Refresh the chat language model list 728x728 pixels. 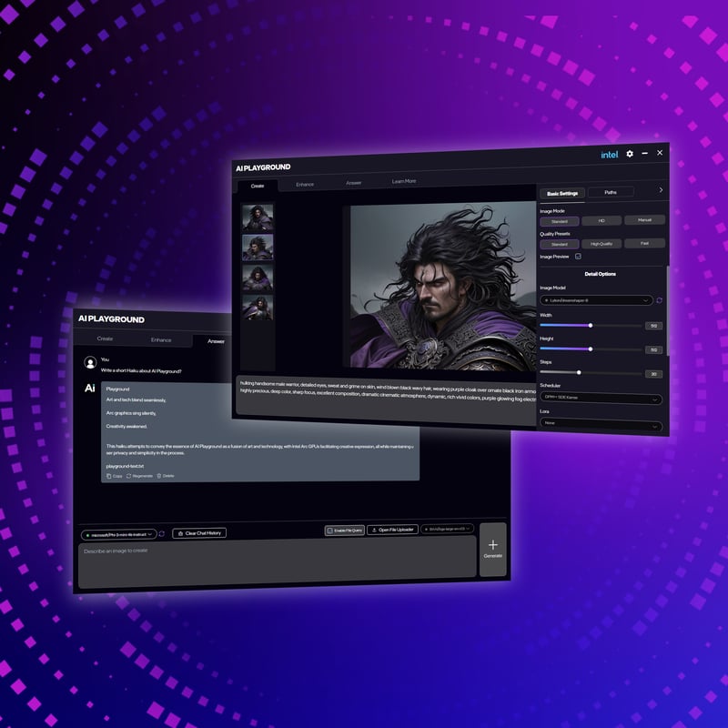tap(161, 533)
